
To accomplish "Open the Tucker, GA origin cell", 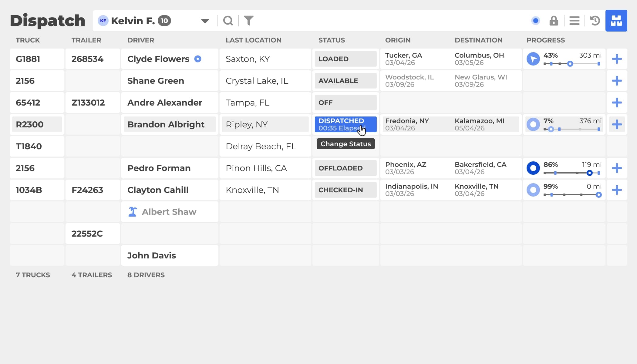I will point(404,59).
